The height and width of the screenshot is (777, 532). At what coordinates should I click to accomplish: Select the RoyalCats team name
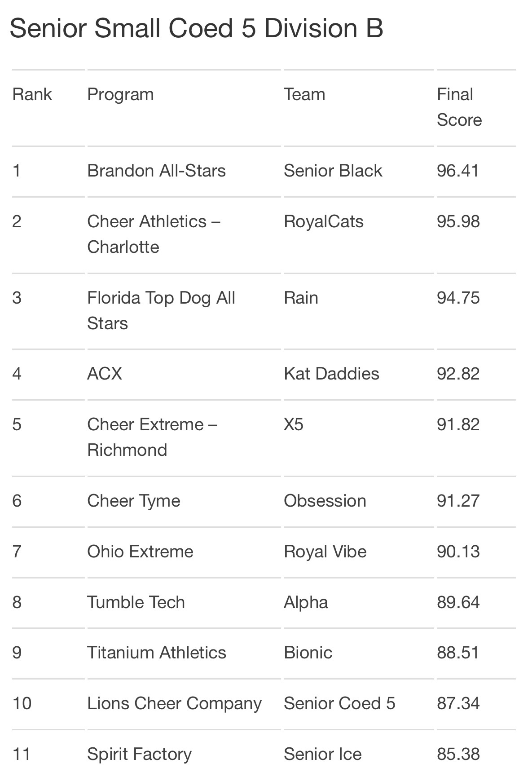click(323, 222)
